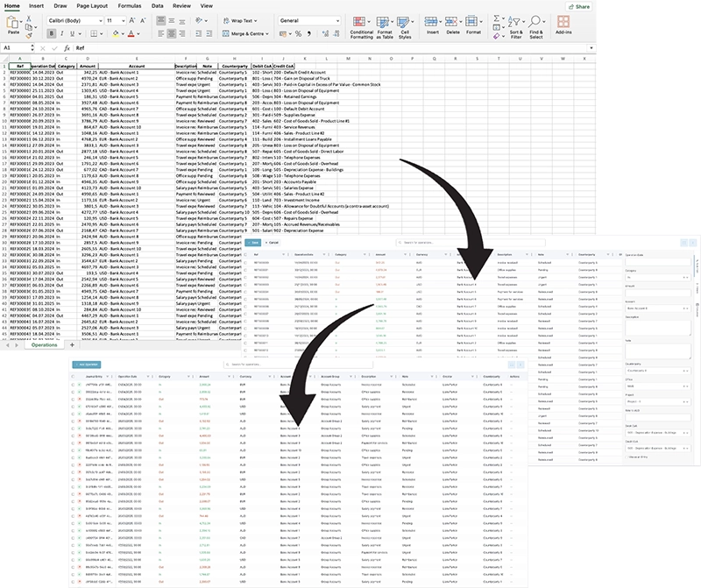Open Conditional Formatting in the ribbon
Screen dimensions: 701x588
pyautogui.click(x=362, y=22)
